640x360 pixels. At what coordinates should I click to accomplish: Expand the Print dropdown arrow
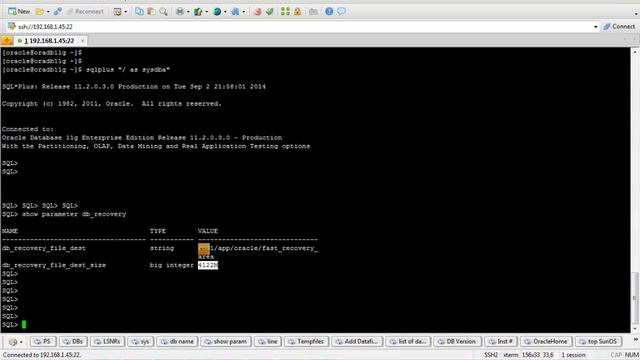(x=188, y=11)
